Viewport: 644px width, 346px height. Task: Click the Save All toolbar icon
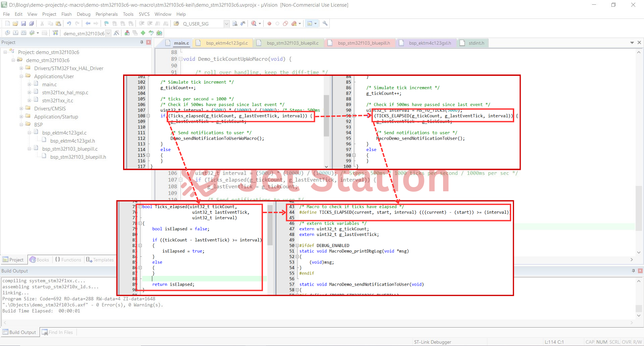click(32, 23)
